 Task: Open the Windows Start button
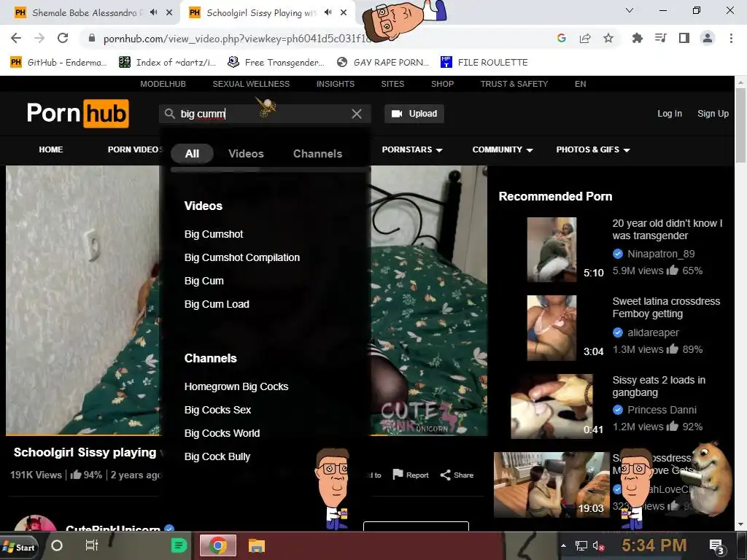(18, 547)
